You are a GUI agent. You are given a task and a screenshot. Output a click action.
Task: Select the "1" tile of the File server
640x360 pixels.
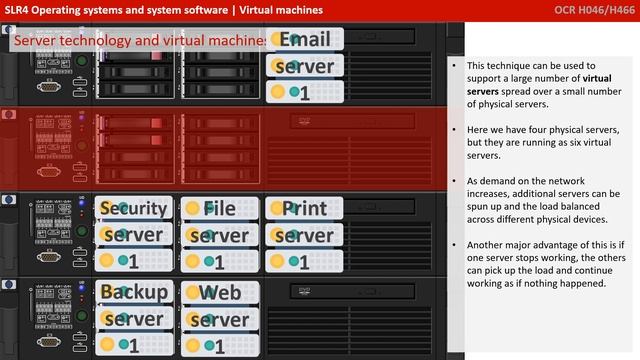pyautogui.click(x=220, y=261)
